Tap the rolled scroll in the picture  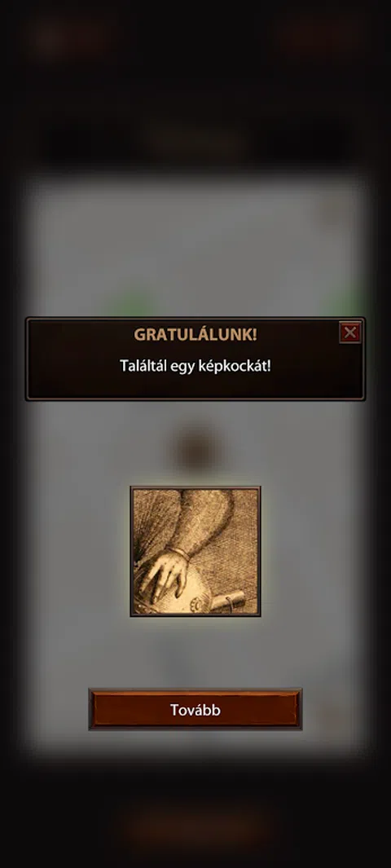[226, 601]
